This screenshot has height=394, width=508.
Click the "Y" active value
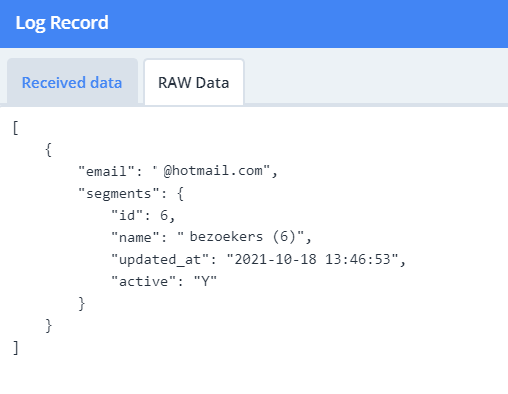(205, 282)
